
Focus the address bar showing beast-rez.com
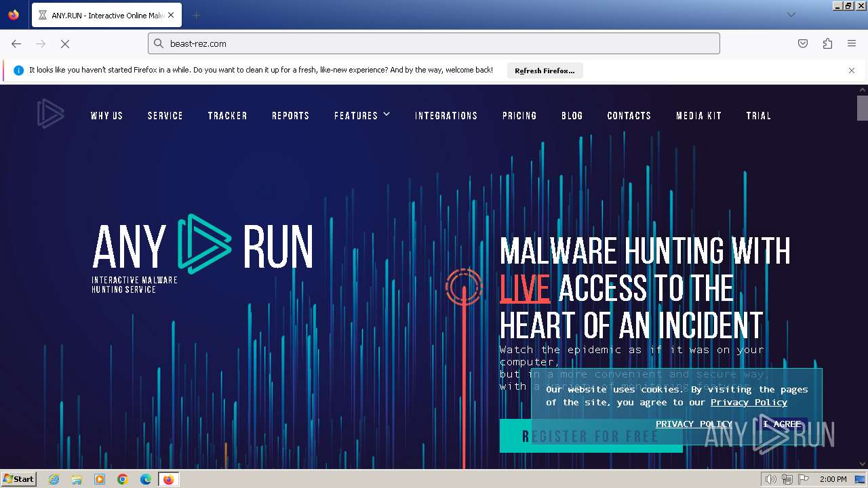click(x=434, y=43)
